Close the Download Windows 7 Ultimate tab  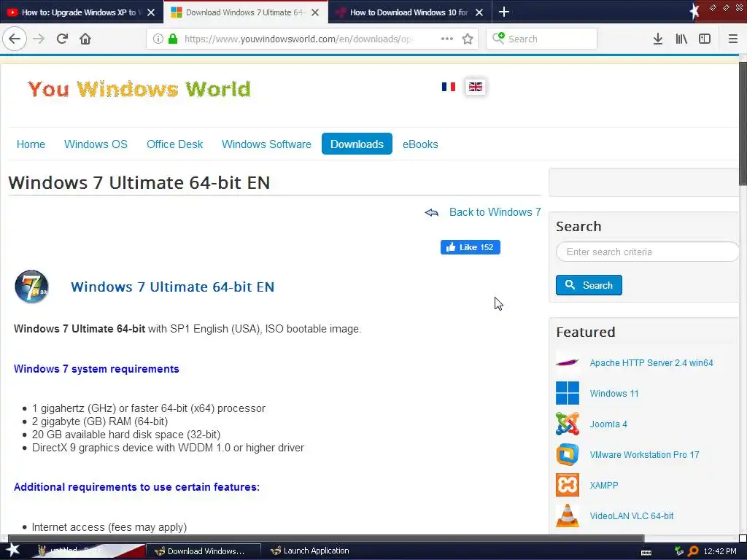tap(315, 12)
